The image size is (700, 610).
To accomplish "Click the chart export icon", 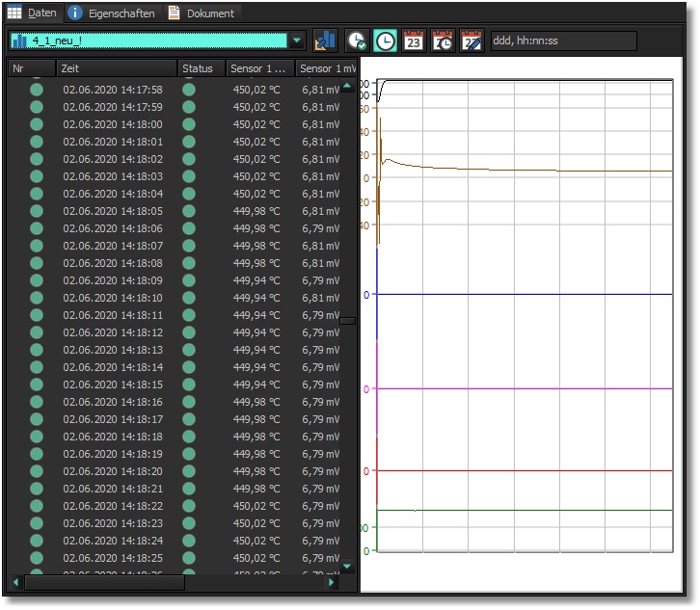I will [325, 41].
